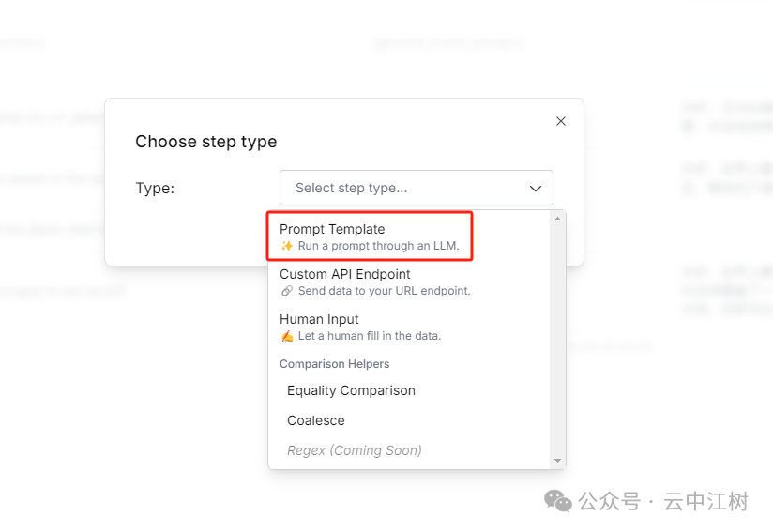
Task: Click the chain link icon under Custom API Endpoint
Action: coord(287,291)
